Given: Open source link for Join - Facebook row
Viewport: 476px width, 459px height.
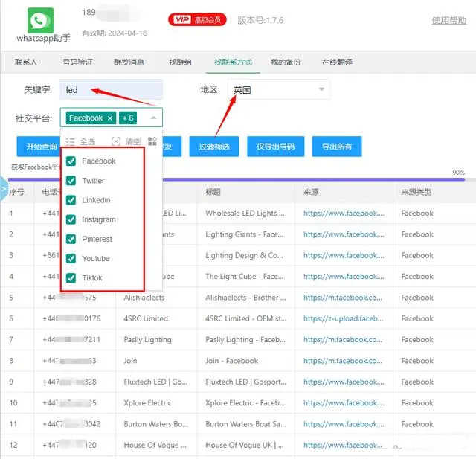Looking at the screenshot, I should 343,361.
